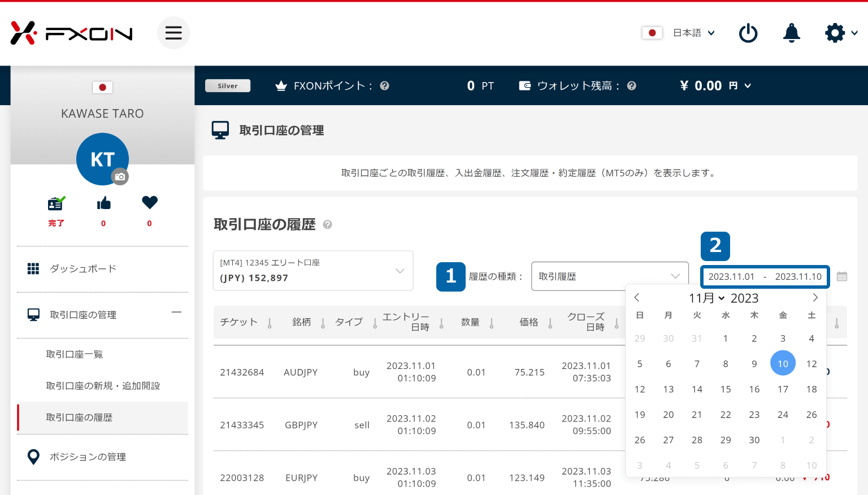Choose November 22 in calendar

pos(726,415)
